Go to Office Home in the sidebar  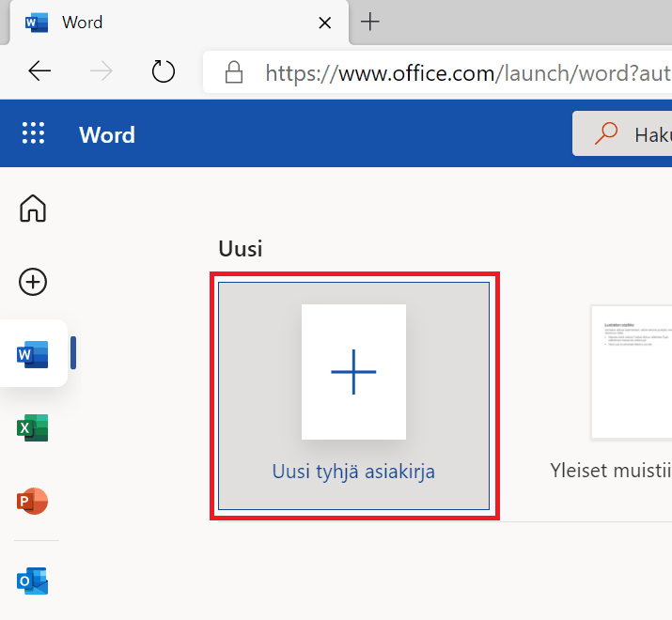click(33, 209)
